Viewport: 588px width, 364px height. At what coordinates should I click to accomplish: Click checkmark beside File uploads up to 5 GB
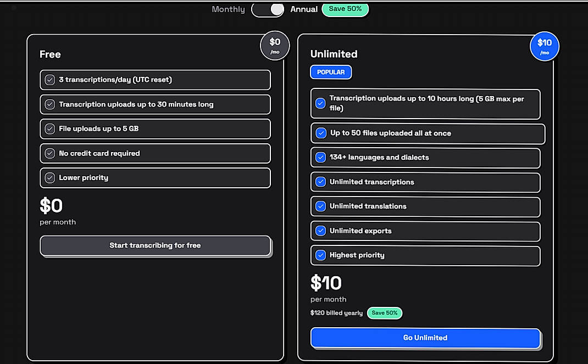point(50,129)
